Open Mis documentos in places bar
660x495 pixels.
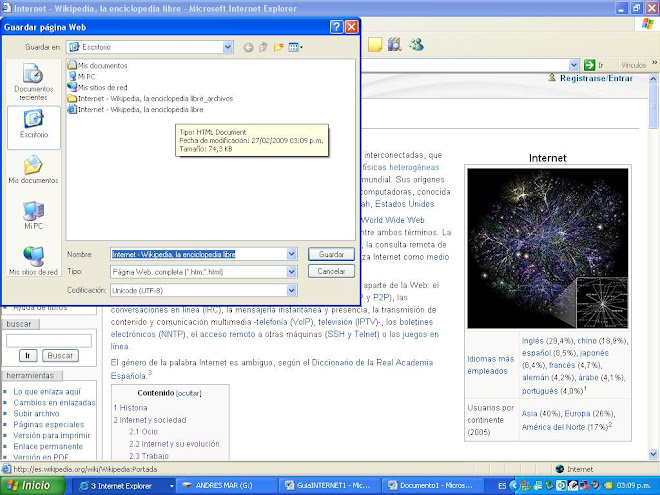point(33,170)
